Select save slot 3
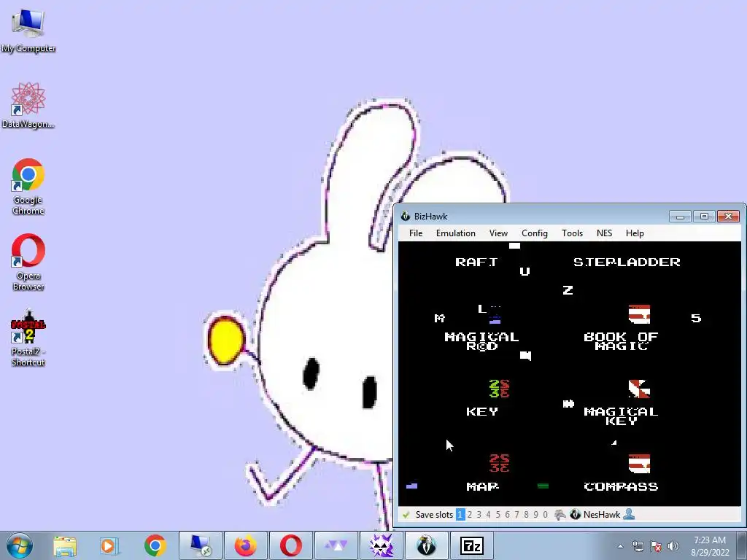This screenshot has height=560, width=747. (x=479, y=514)
